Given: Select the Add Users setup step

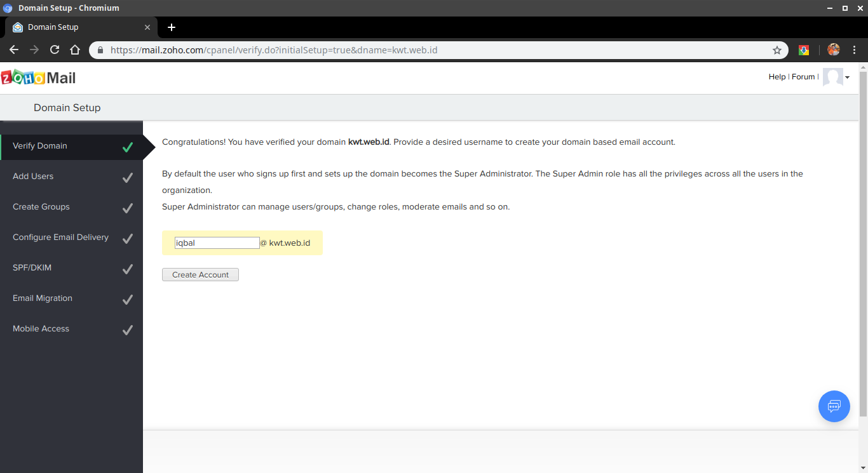Looking at the screenshot, I should pyautogui.click(x=33, y=176).
